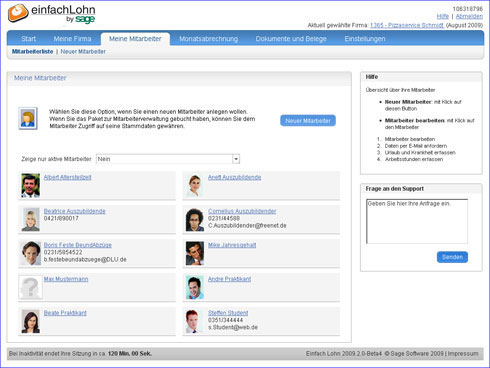The image size is (490, 368).
Task: Open Anett Auszubildende's profile link
Action: [234, 177]
